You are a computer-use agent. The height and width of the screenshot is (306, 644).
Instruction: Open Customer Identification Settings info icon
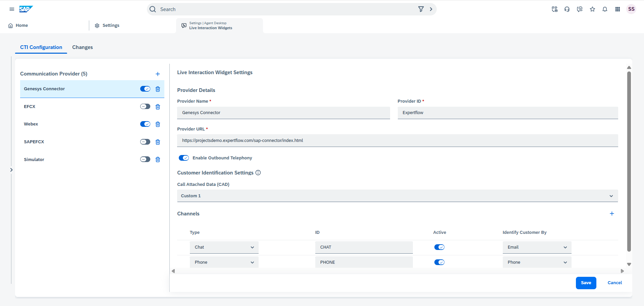pyautogui.click(x=258, y=173)
